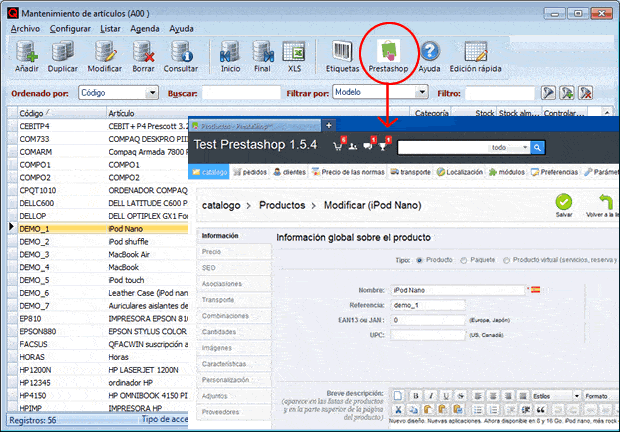Click the cut scissors editor icon
This screenshot has height=432, width=620.
398,409
